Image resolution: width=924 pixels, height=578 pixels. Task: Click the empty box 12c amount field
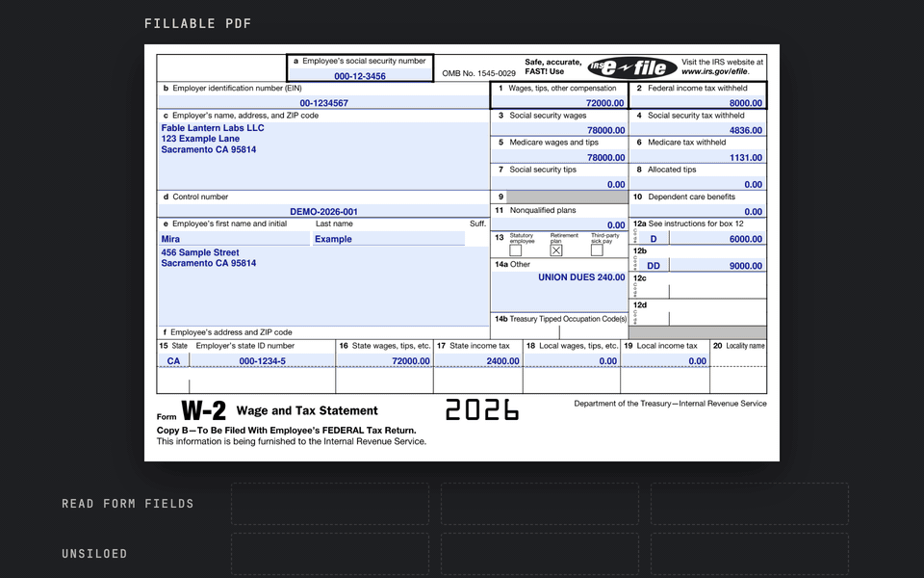718,291
